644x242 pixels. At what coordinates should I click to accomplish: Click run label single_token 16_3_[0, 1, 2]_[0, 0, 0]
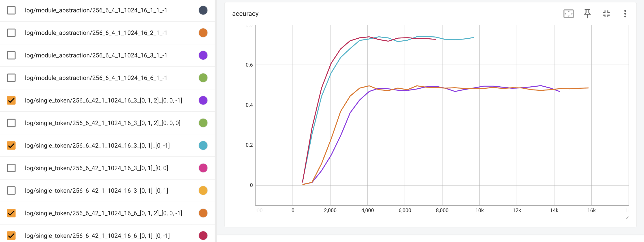pos(102,123)
